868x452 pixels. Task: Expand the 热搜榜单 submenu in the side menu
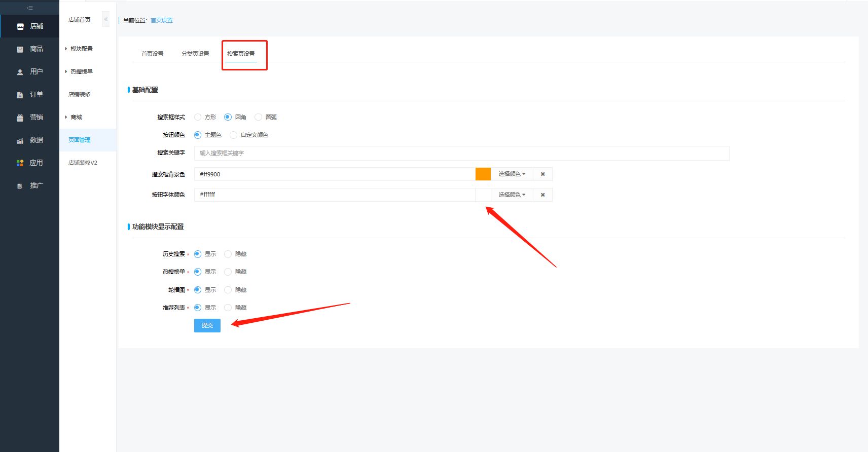81,71
